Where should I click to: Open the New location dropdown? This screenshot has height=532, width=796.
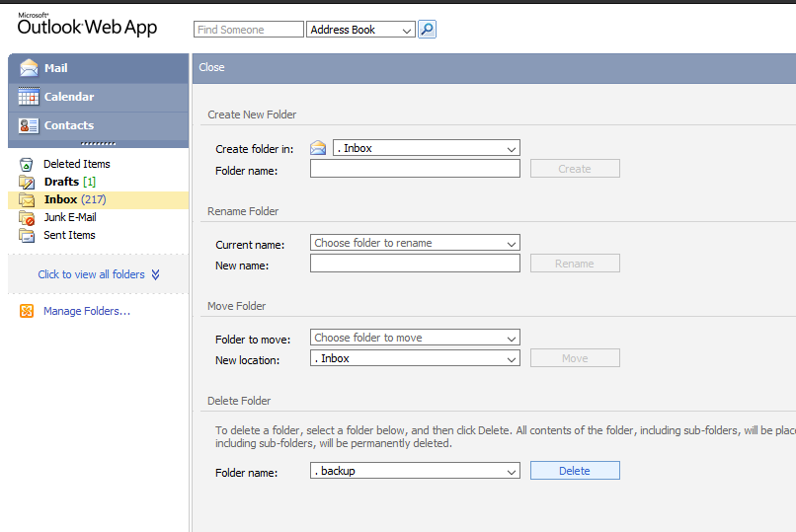coord(415,358)
